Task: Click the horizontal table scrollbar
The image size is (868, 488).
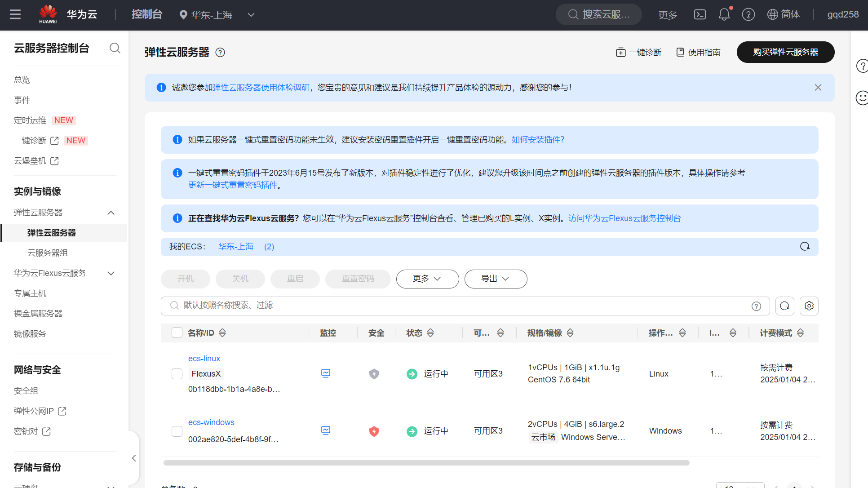Action: tap(426, 463)
